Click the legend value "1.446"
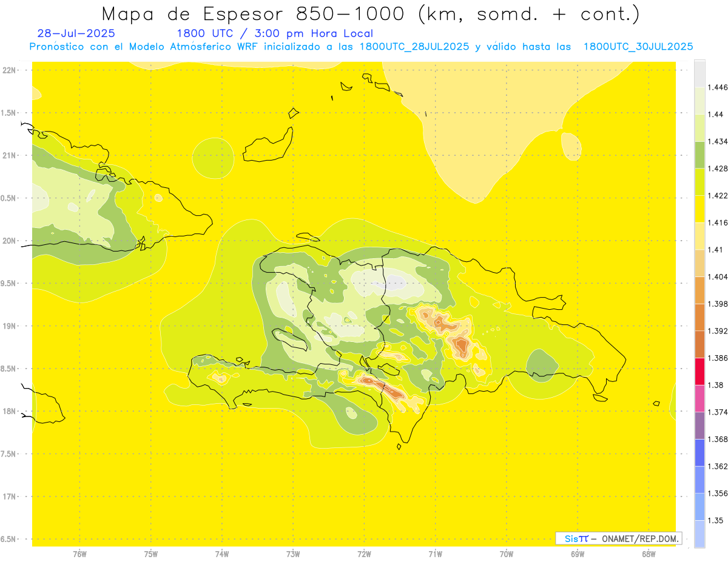 [x=719, y=87]
